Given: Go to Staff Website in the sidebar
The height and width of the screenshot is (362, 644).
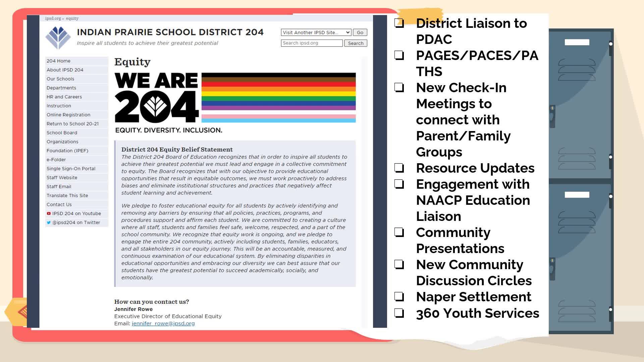Looking at the screenshot, I should [x=76, y=178].
